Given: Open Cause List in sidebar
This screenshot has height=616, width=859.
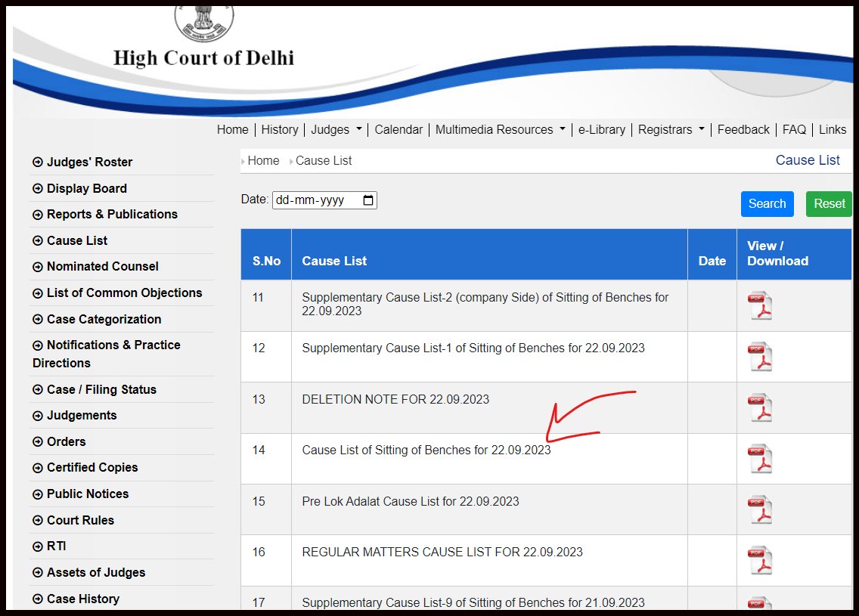Looking at the screenshot, I should tap(76, 241).
